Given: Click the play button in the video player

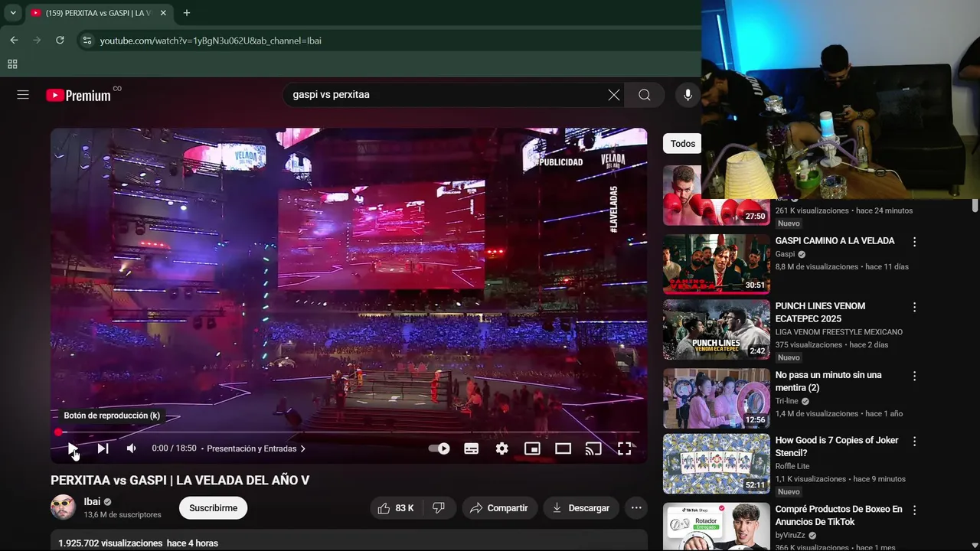Looking at the screenshot, I should click(x=72, y=448).
